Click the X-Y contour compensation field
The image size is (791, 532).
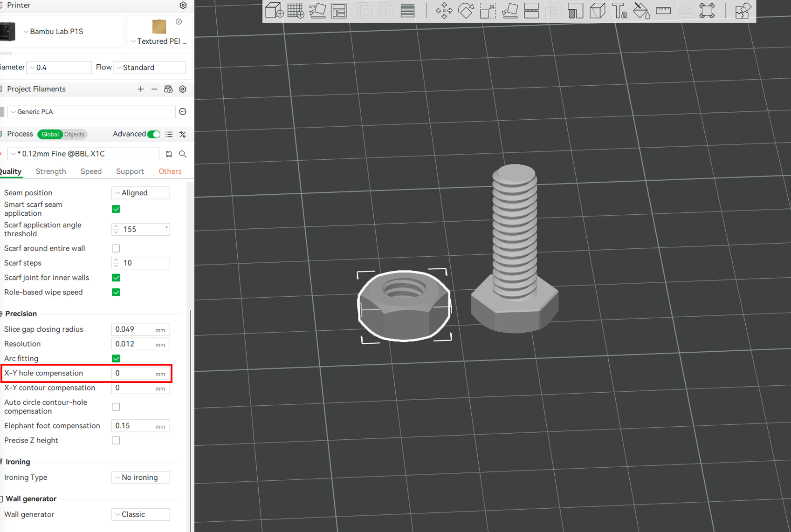click(140, 388)
